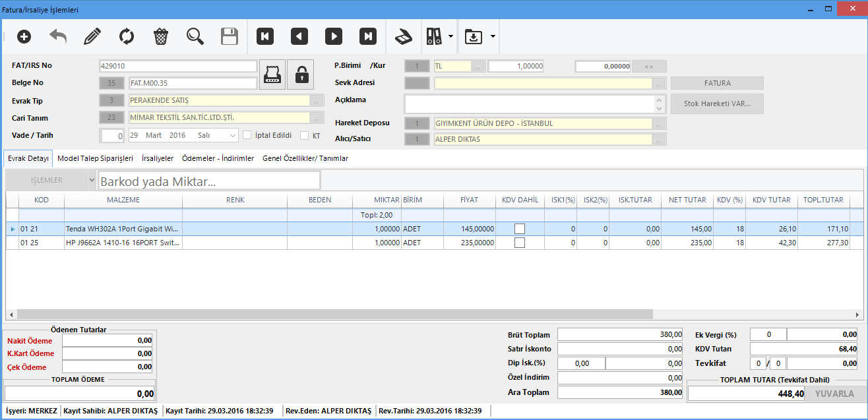Image resolution: width=868 pixels, height=420 pixels.
Task: Open the Ödemeler - İndirimler tab
Action: (218, 158)
